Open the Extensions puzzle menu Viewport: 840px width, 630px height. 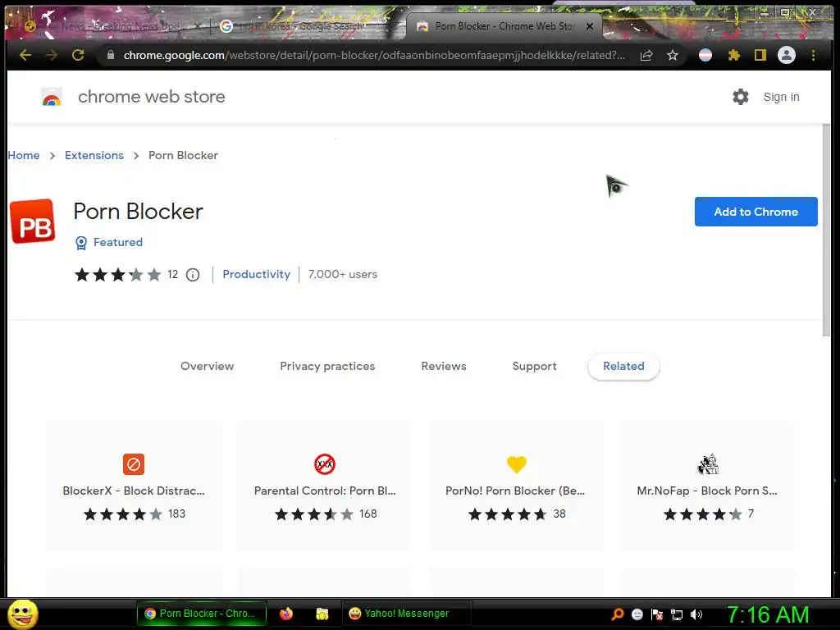click(x=734, y=55)
